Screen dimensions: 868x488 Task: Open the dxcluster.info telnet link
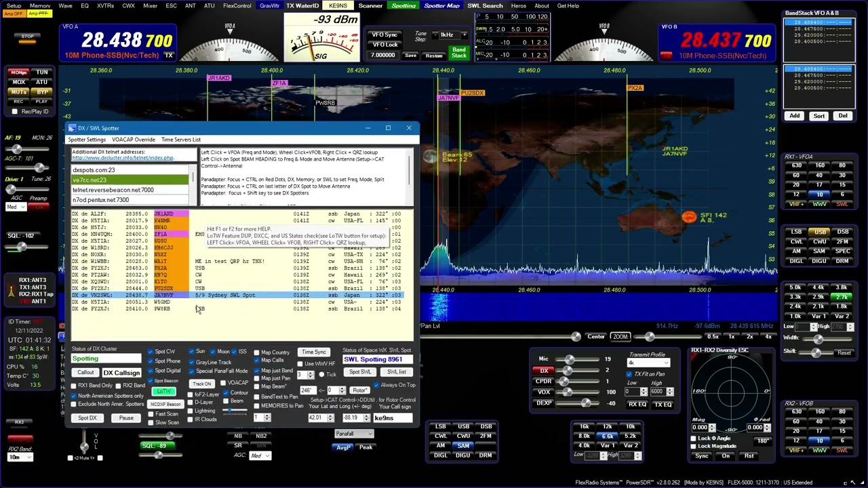pyautogui.click(x=123, y=158)
